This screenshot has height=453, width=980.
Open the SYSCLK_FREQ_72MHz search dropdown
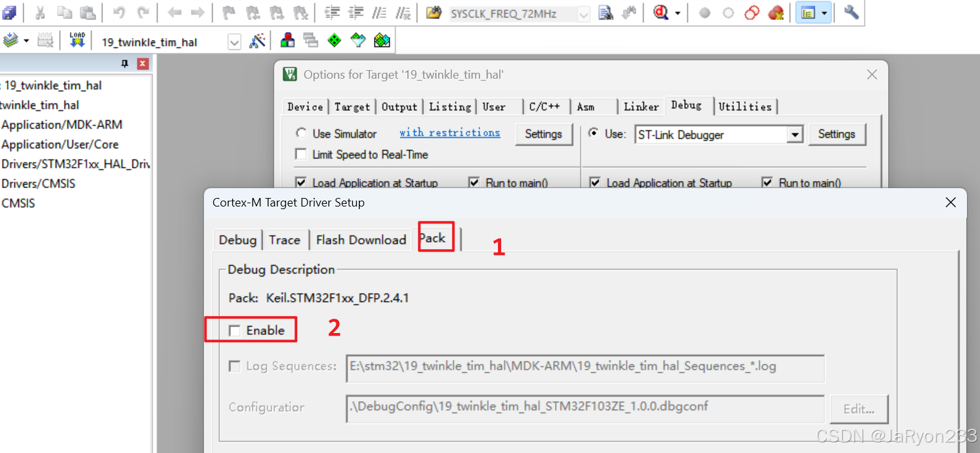click(x=583, y=14)
